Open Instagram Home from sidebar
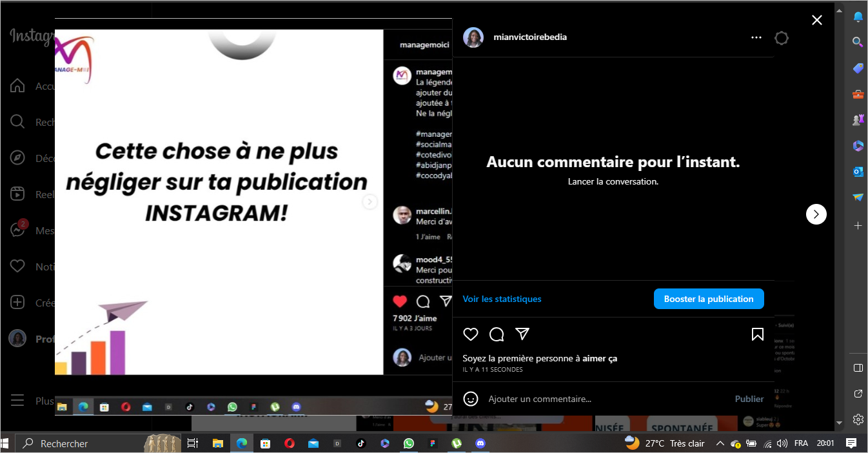Viewport: 868px width, 453px height. pos(17,86)
